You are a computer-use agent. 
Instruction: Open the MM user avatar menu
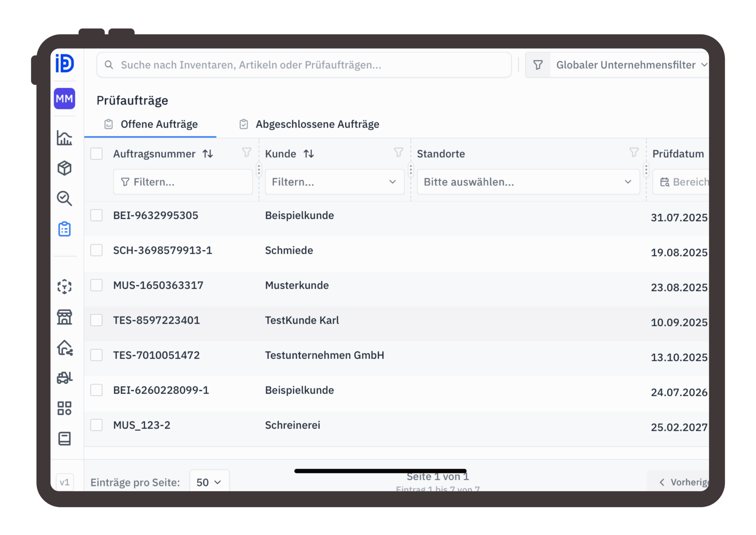pyautogui.click(x=65, y=98)
